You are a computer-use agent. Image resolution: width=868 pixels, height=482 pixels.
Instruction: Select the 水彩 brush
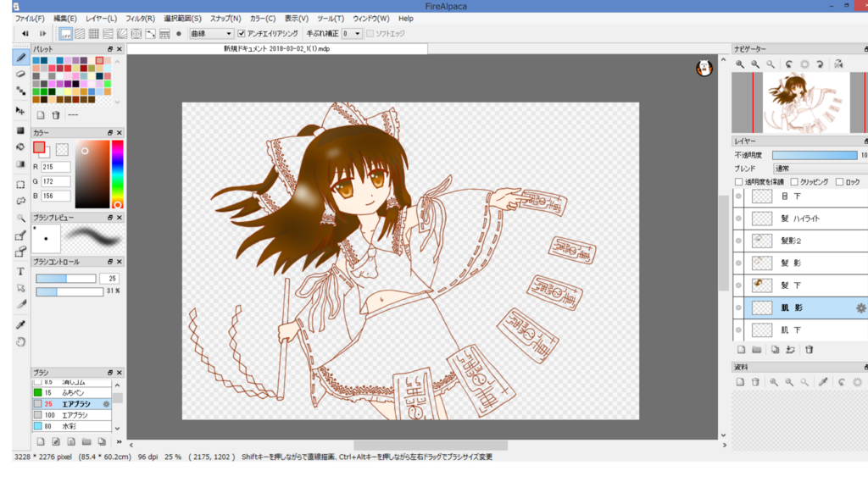click(72, 426)
